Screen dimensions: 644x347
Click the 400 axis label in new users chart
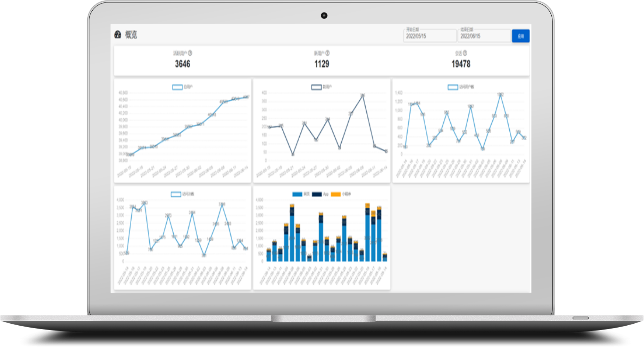[x=264, y=93]
